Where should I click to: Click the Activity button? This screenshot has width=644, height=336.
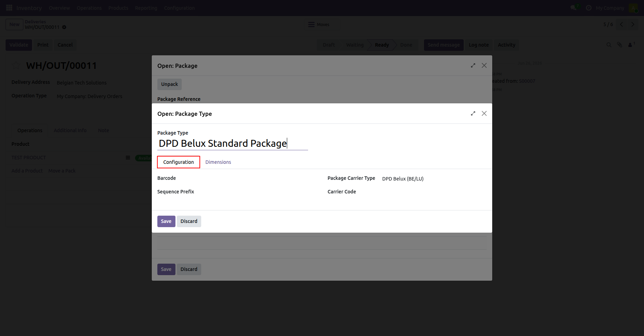[506, 45]
